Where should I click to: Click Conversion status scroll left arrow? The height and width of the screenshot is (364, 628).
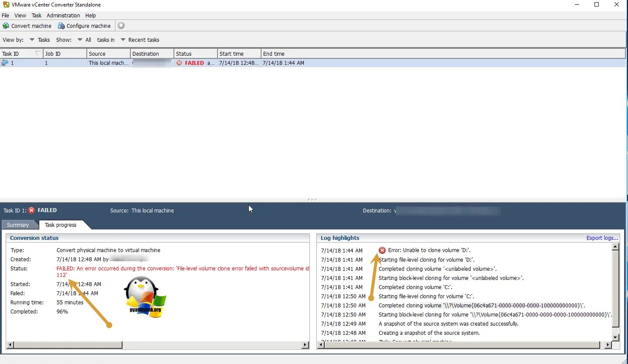click(10, 345)
